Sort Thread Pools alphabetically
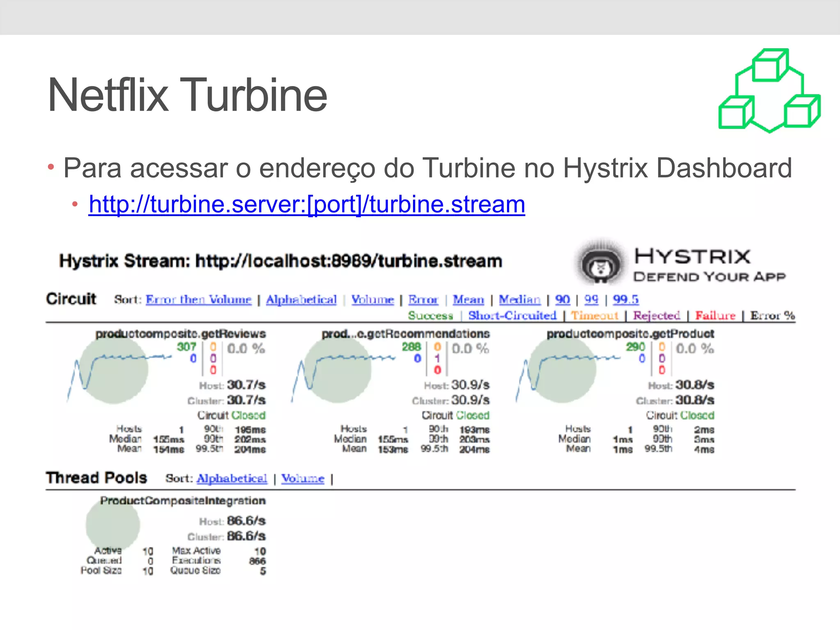The height and width of the screenshot is (630, 840). pos(232,478)
